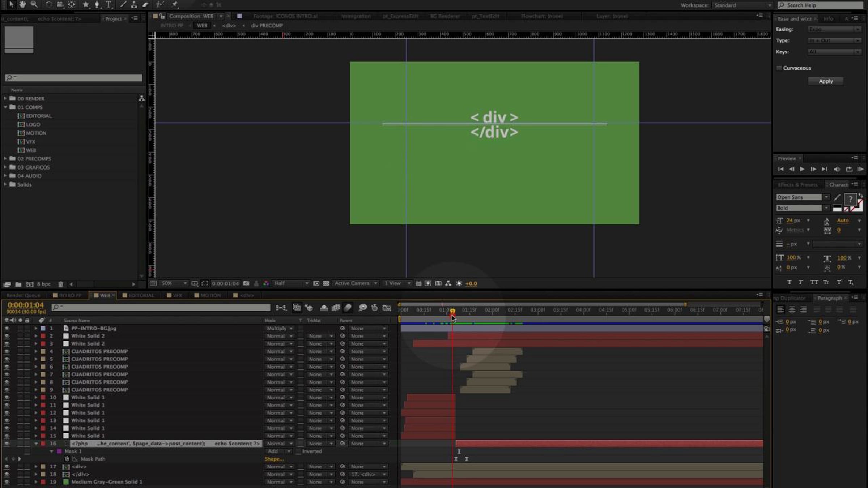Open the Graph Editor in the timeline
This screenshot has width=868, height=488.
click(387, 308)
